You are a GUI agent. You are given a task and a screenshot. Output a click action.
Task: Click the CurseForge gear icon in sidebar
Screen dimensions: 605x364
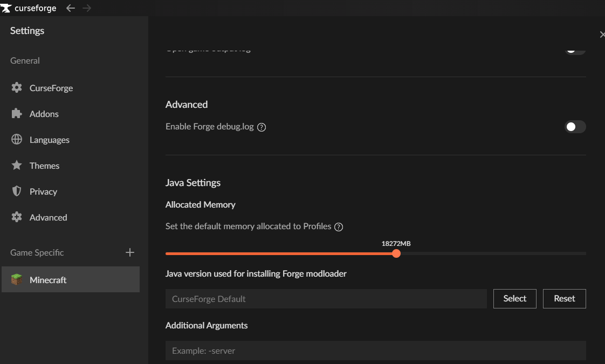17,87
